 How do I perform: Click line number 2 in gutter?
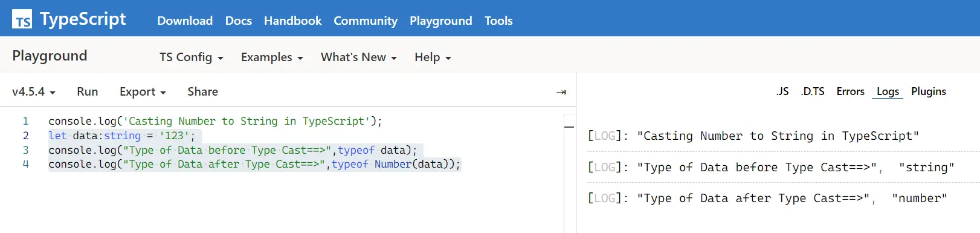26,136
